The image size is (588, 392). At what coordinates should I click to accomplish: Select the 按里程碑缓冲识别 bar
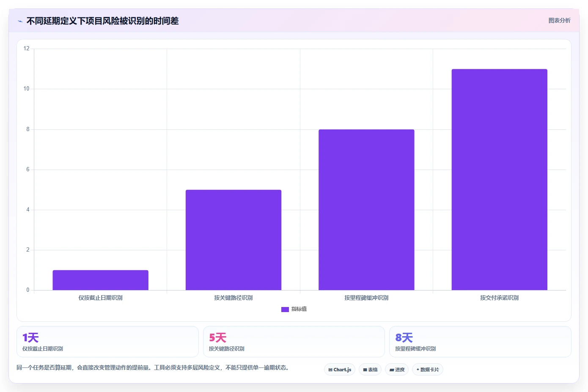click(x=366, y=210)
